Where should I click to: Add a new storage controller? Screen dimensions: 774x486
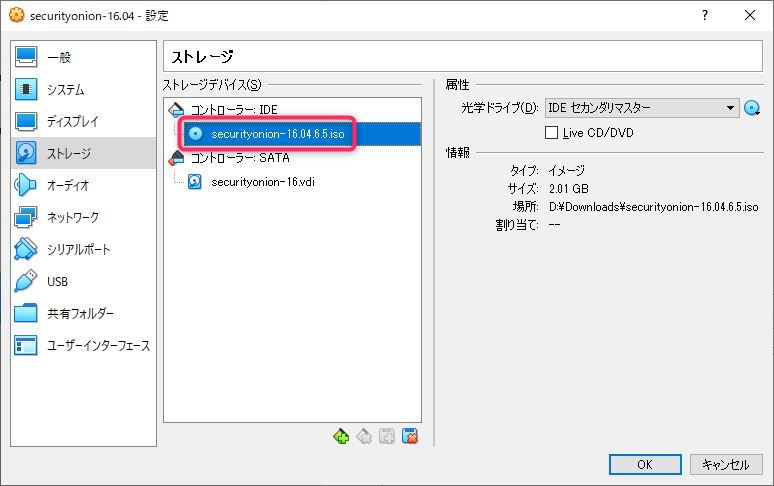click(341, 436)
